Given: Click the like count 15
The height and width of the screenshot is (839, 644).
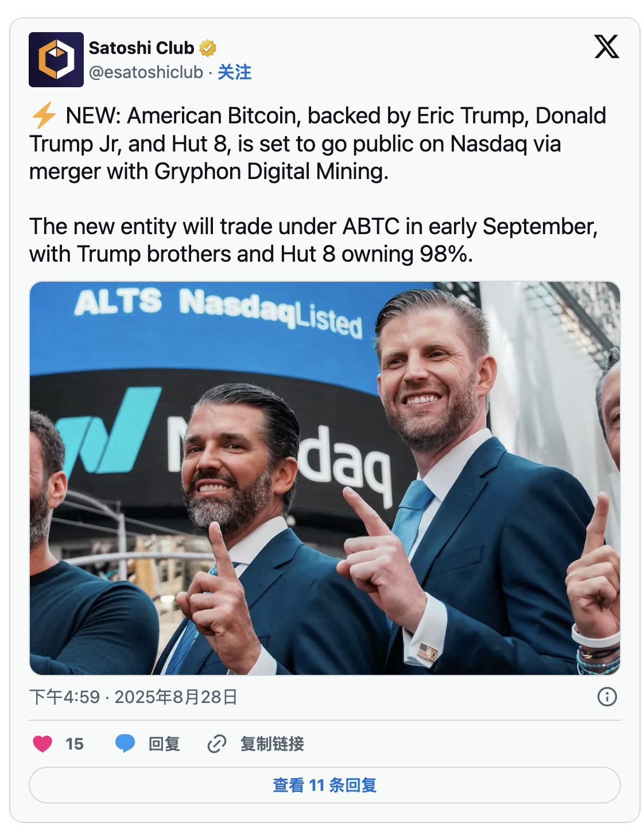Looking at the screenshot, I should tap(75, 744).
